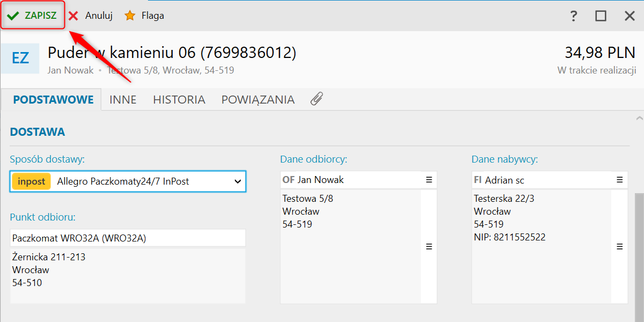Click the green ZAPISZ save button
The width and height of the screenshot is (644, 322).
coord(33,16)
